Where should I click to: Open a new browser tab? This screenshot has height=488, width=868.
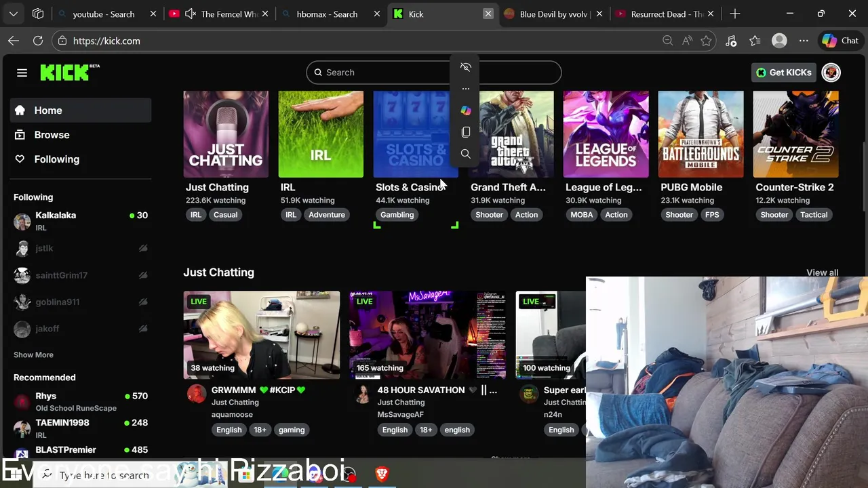coord(735,14)
